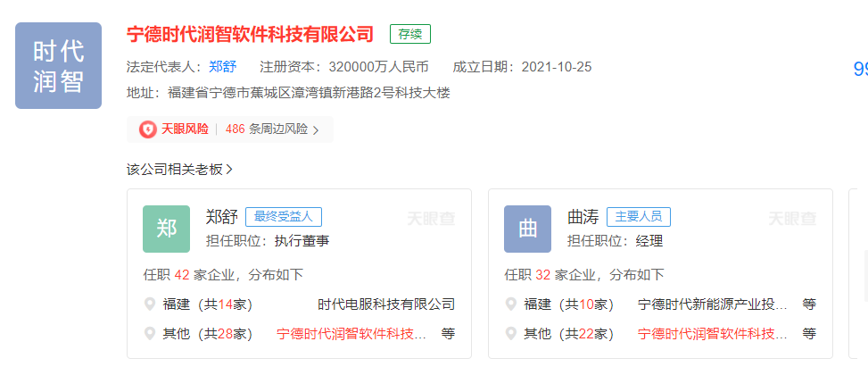
Task: Expand chevron after 该公司相关老板
Action: (229, 170)
